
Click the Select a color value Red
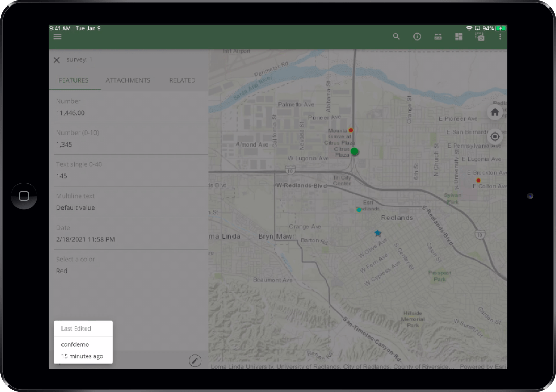click(x=62, y=271)
